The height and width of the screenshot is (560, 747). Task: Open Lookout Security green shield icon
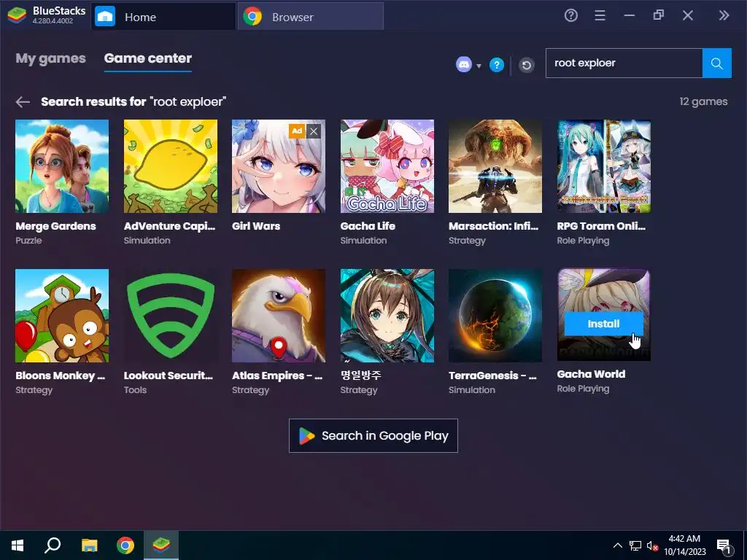pos(171,316)
